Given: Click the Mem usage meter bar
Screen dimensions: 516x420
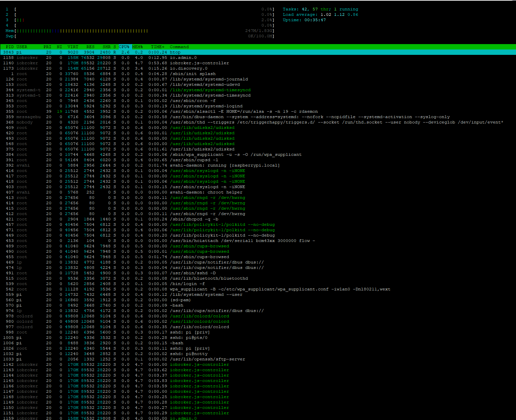Looking at the screenshot, I should [140, 31].
